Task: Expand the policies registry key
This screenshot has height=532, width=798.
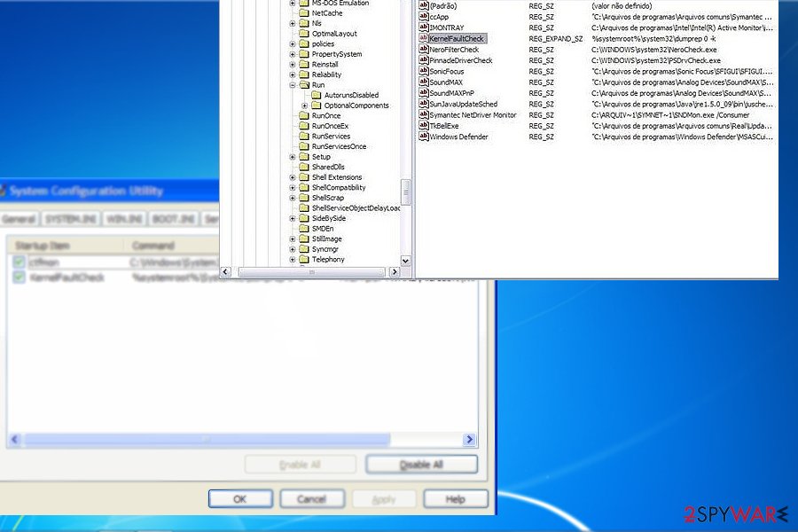Action: [293, 43]
